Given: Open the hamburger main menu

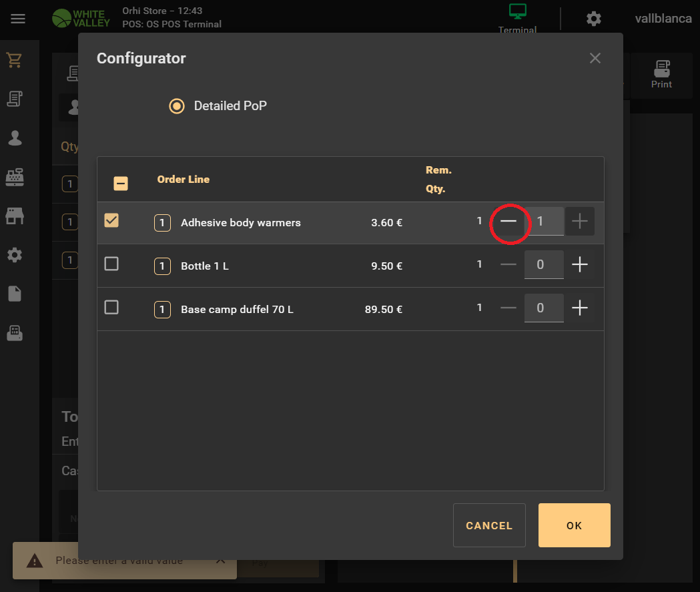Looking at the screenshot, I should pos(18,19).
